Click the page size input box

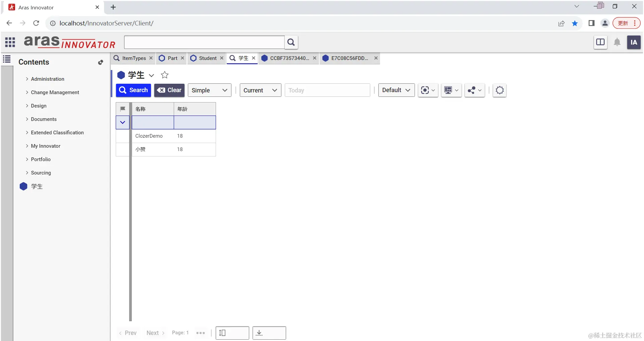(232, 333)
